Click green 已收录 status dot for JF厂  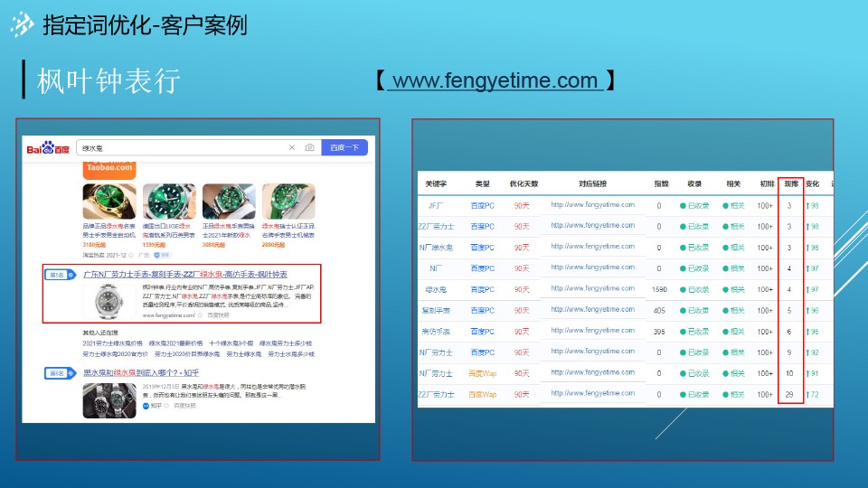[684, 205]
